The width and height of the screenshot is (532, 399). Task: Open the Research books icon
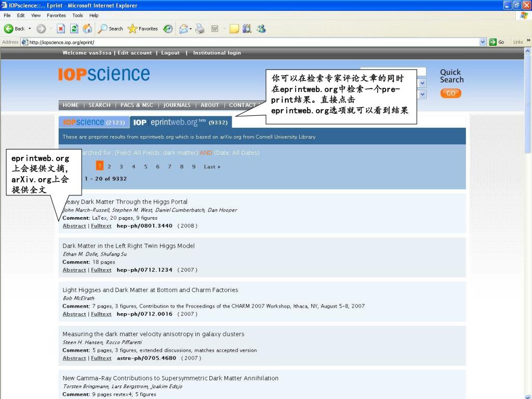[x=247, y=29]
